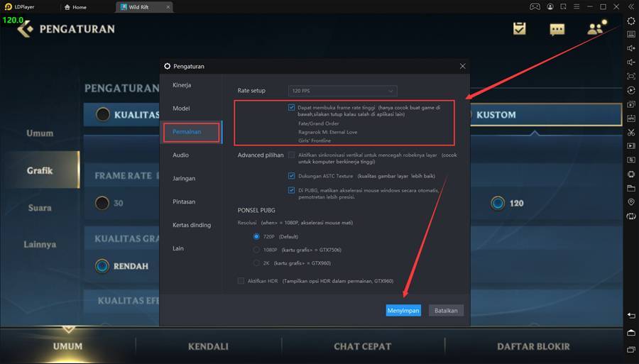Open the Model settings section

click(181, 109)
